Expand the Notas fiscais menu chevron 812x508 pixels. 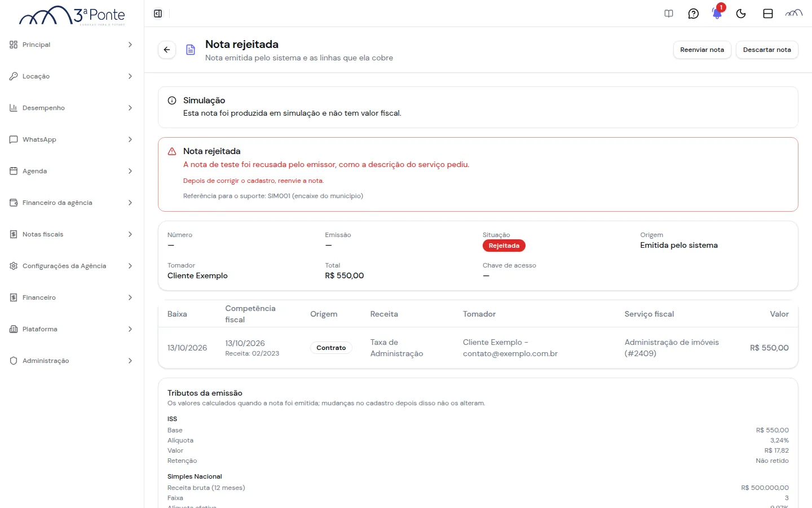[130, 234]
